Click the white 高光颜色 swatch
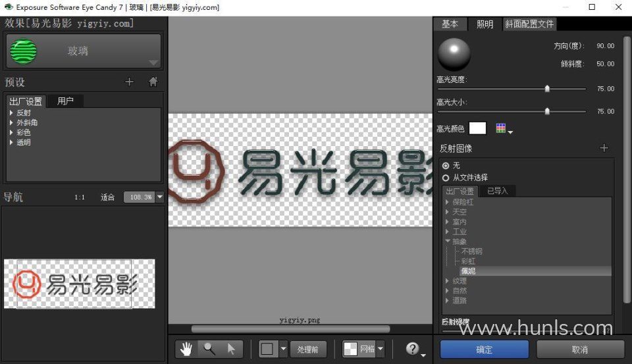Viewport: 632px width, 364px height. point(478,128)
